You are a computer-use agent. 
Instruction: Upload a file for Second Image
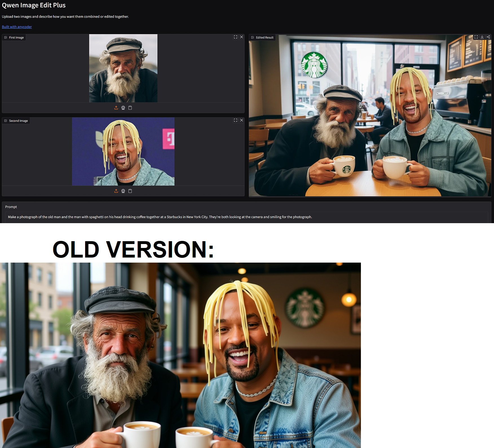coord(116,191)
